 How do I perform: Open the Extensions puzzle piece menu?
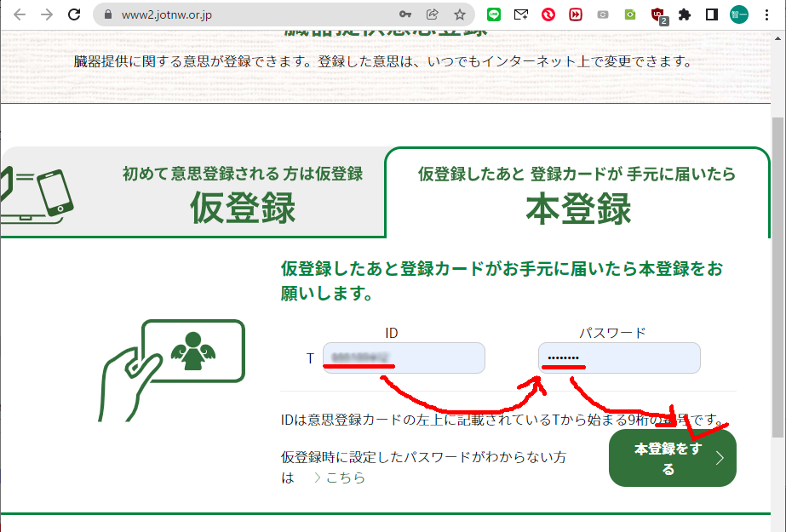[x=684, y=14]
